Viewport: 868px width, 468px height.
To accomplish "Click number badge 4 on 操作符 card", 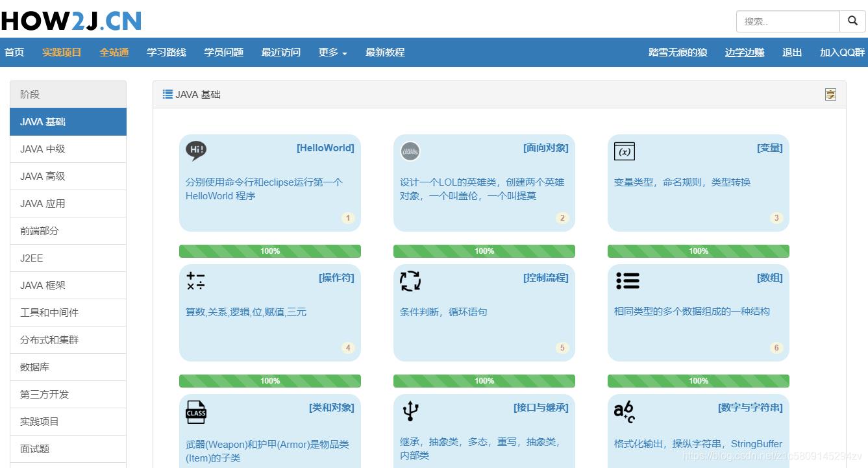I will pos(348,348).
